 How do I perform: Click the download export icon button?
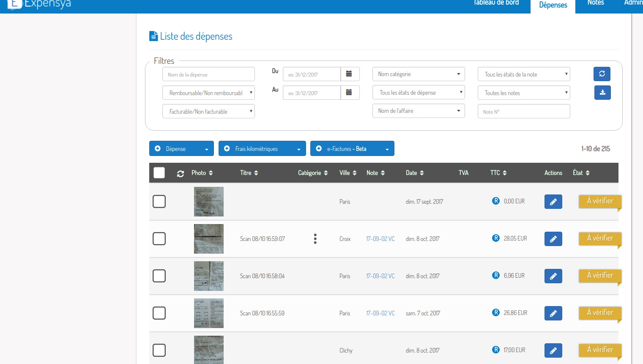[x=602, y=93]
